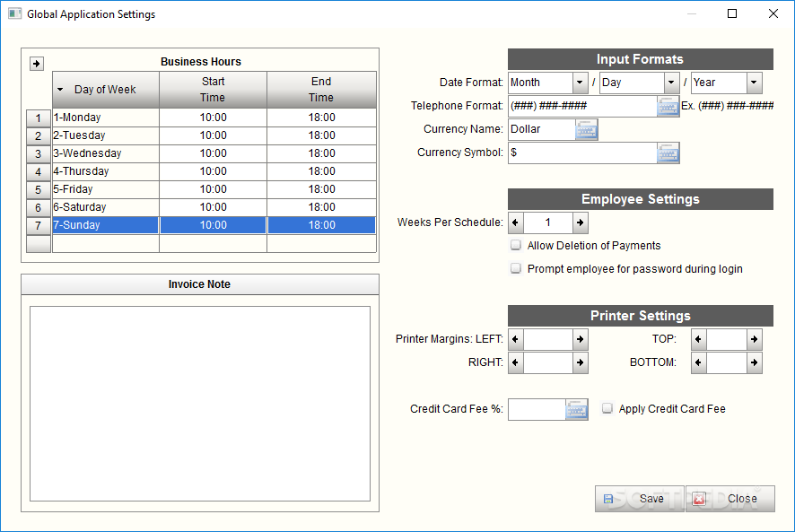This screenshot has width=795, height=532.
Task: Save the global application settings
Action: coord(640,499)
